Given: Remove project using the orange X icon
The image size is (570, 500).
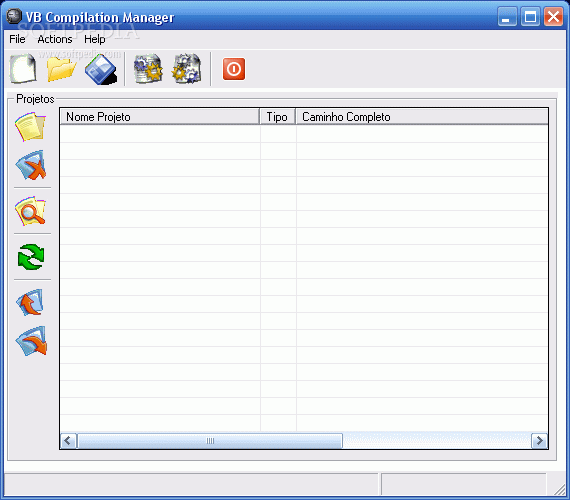Looking at the screenshot, I should point(31,165).
